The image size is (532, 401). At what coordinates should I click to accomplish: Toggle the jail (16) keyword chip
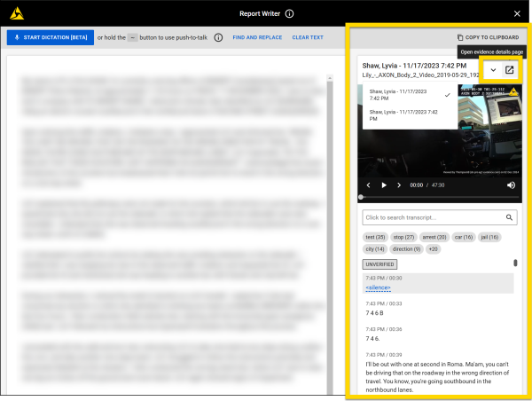[x=489, y=237]
